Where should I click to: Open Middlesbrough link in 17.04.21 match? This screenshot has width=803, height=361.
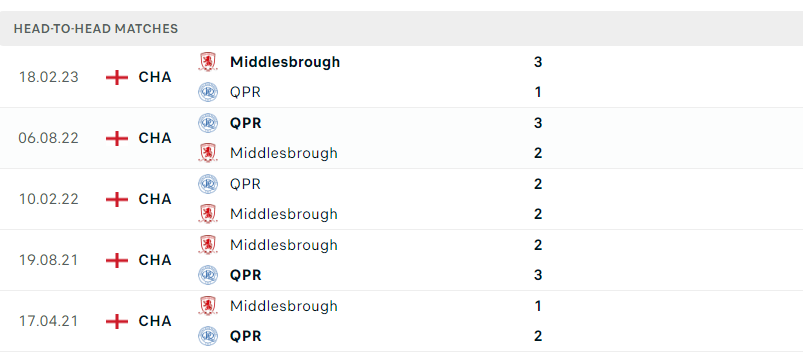click(284, 306)
